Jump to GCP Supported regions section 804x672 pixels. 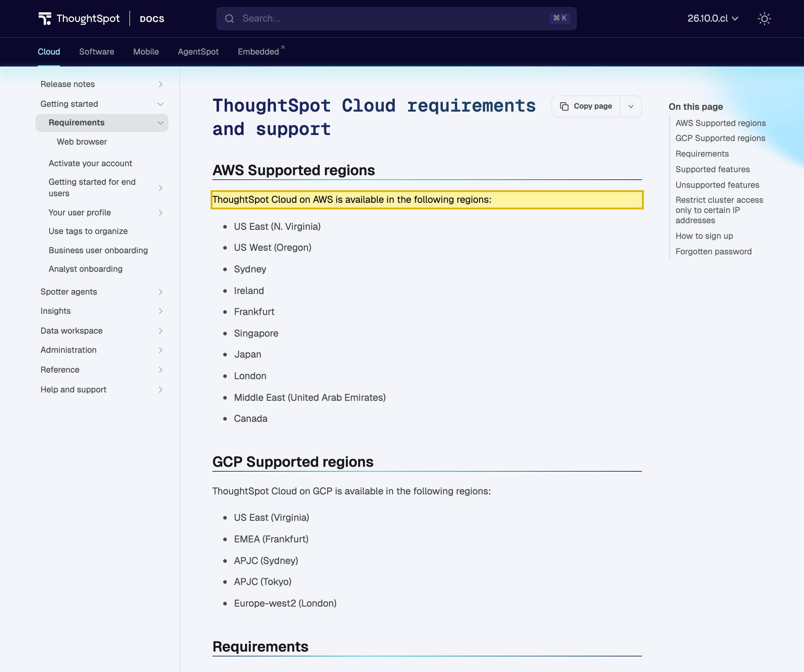tap(720, 138)
